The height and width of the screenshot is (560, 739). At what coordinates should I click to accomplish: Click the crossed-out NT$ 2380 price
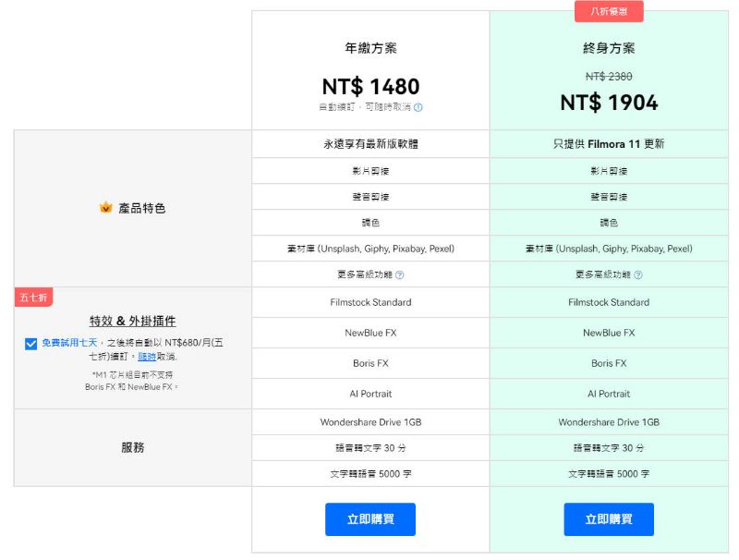click(609, 77)
